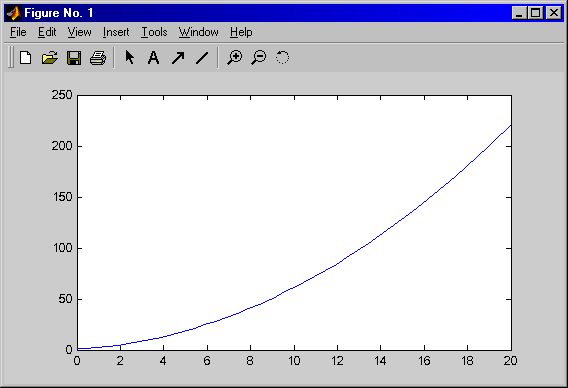Click the Figure No. 1 title text

click(x=59, y=13)
